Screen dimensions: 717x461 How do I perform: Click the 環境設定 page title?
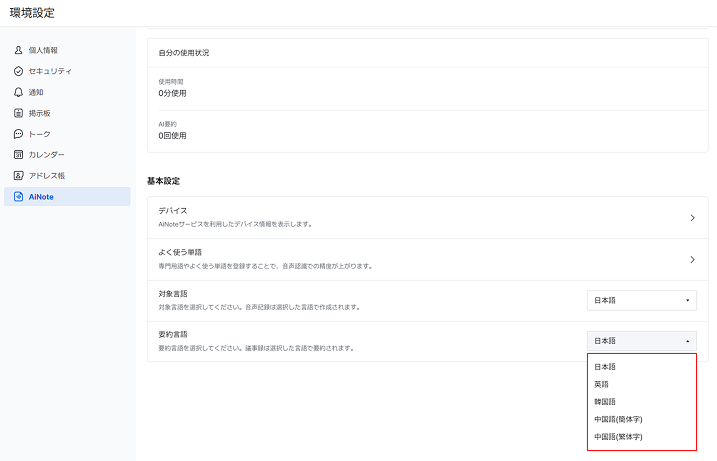point(32,13)
